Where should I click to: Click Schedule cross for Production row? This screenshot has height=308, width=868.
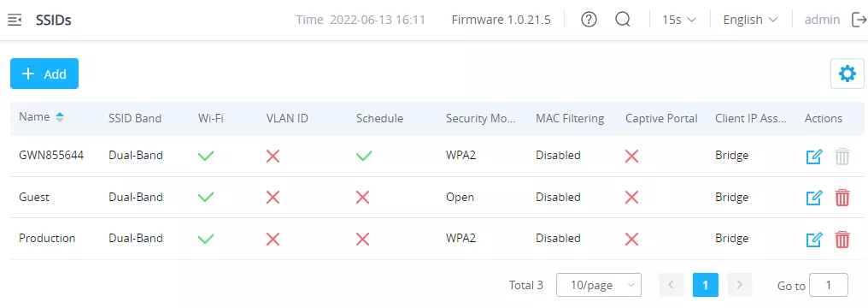click(362, 240)
